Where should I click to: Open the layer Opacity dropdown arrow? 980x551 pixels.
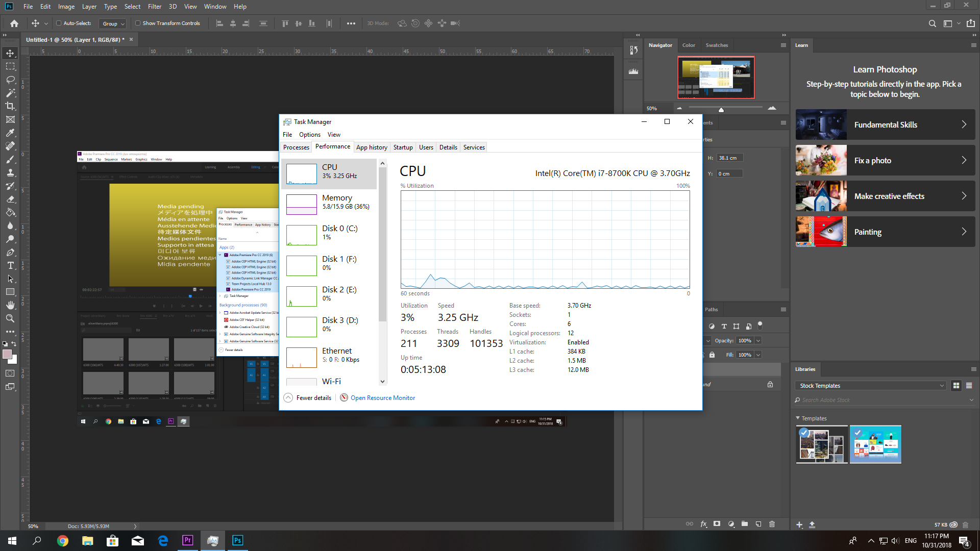[758, 340]
